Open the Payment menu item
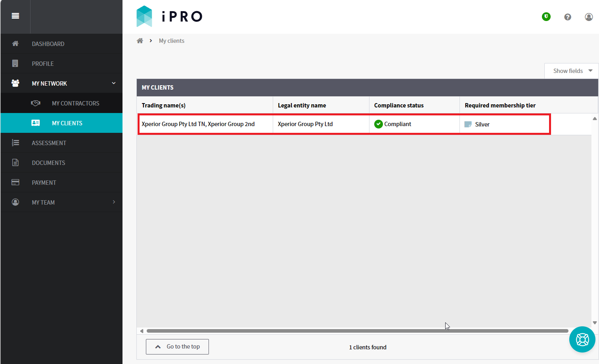599x364 pixels. tap(61, 182)
